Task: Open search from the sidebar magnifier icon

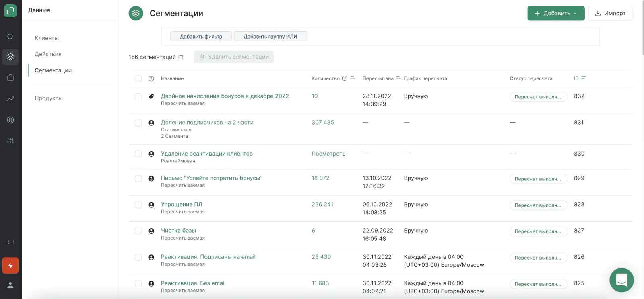Action: [10, 37]
